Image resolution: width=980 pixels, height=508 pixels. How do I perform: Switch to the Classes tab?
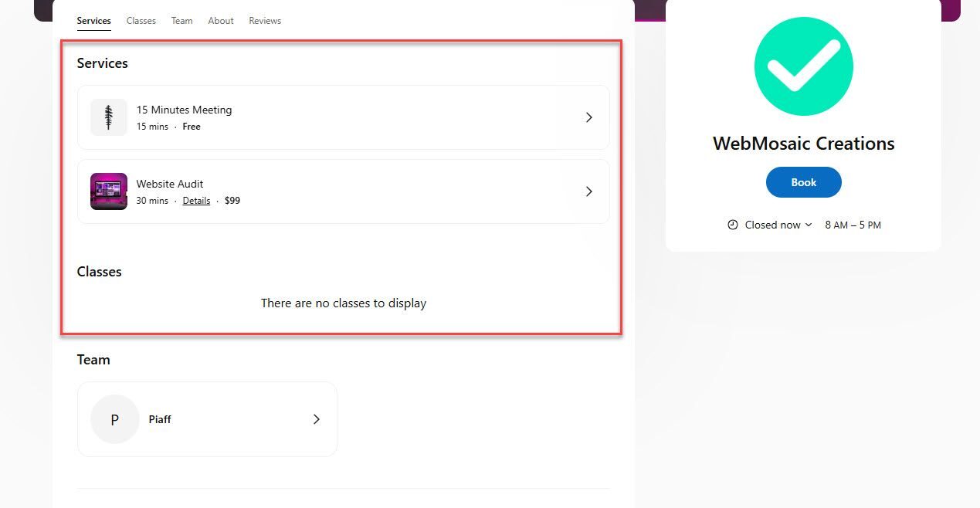[141, 21]
